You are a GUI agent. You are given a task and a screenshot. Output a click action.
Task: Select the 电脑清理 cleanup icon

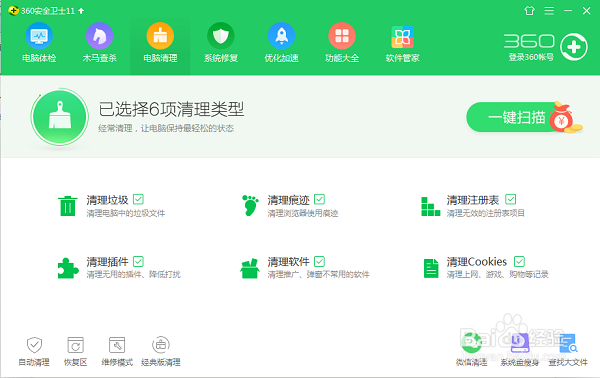[160, 36]
